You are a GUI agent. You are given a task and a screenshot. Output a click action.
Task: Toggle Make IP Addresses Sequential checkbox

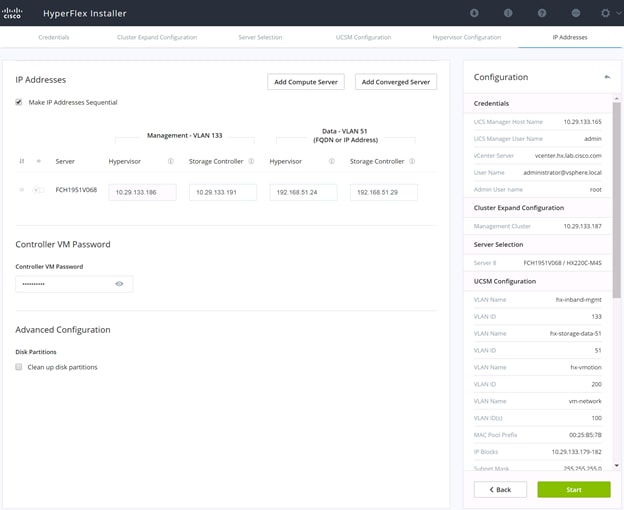[x=19, y=102]
